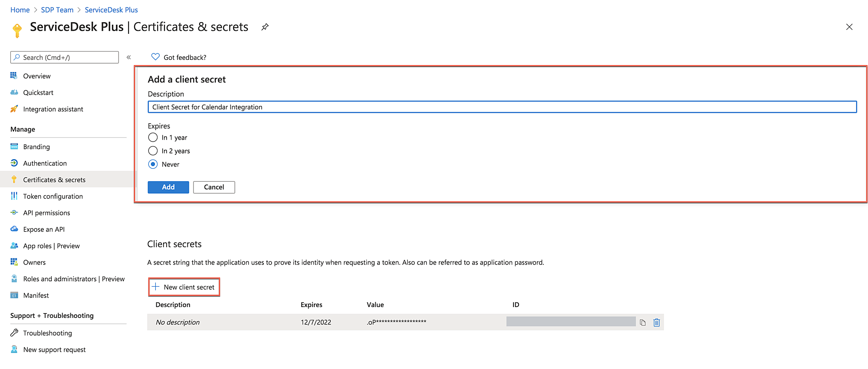The height and width of the screenshot is (369, 868).
Task: Open Token configuration
Action: tap(53, 196)
